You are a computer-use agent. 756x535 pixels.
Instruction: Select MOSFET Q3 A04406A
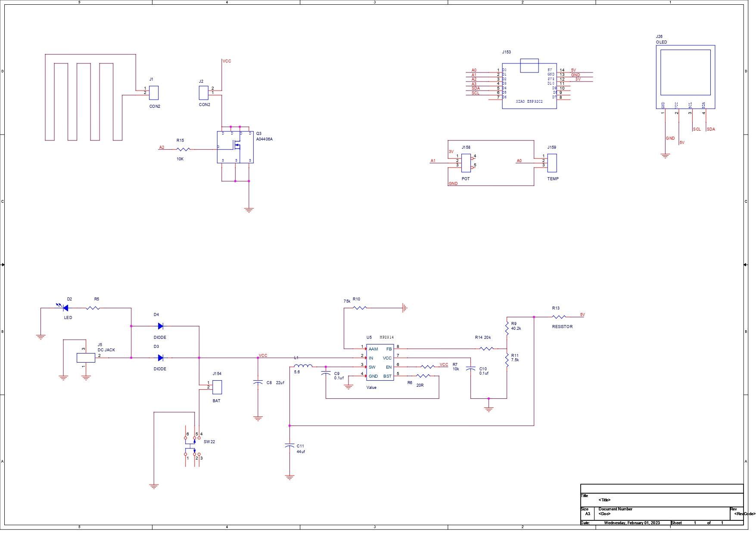coord(236,147)
